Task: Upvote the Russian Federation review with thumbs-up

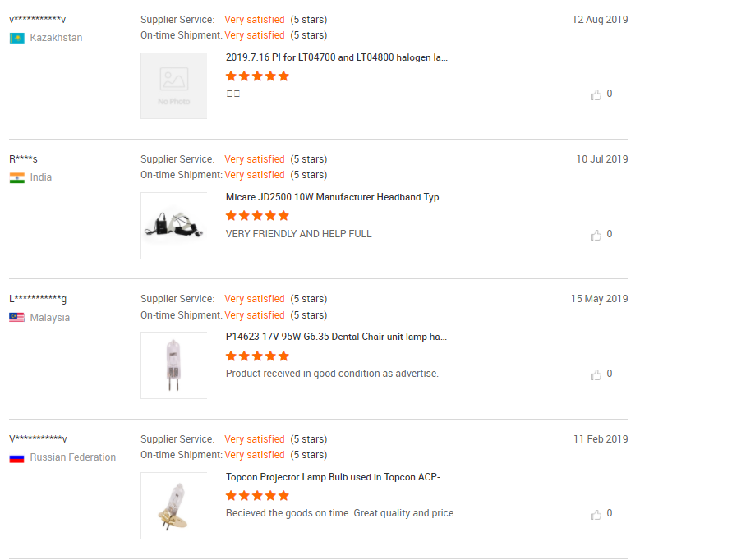Action: [x=596, y=514]
